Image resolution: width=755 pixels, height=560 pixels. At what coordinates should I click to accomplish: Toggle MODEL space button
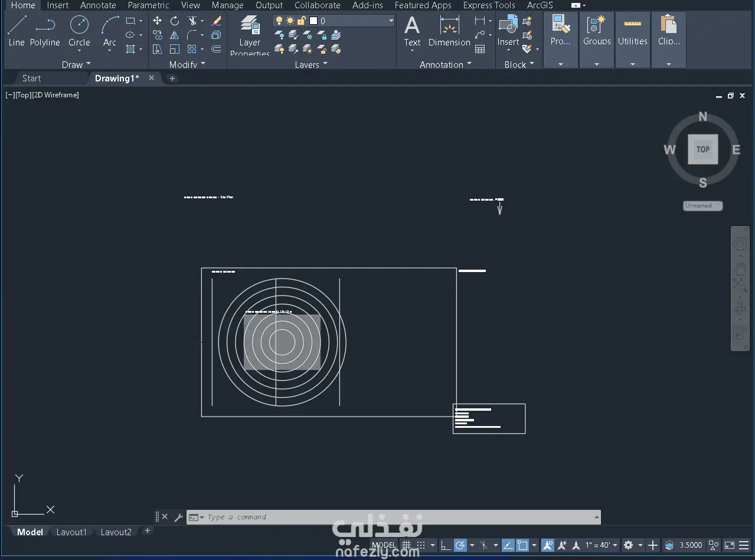tap(384, 545)
